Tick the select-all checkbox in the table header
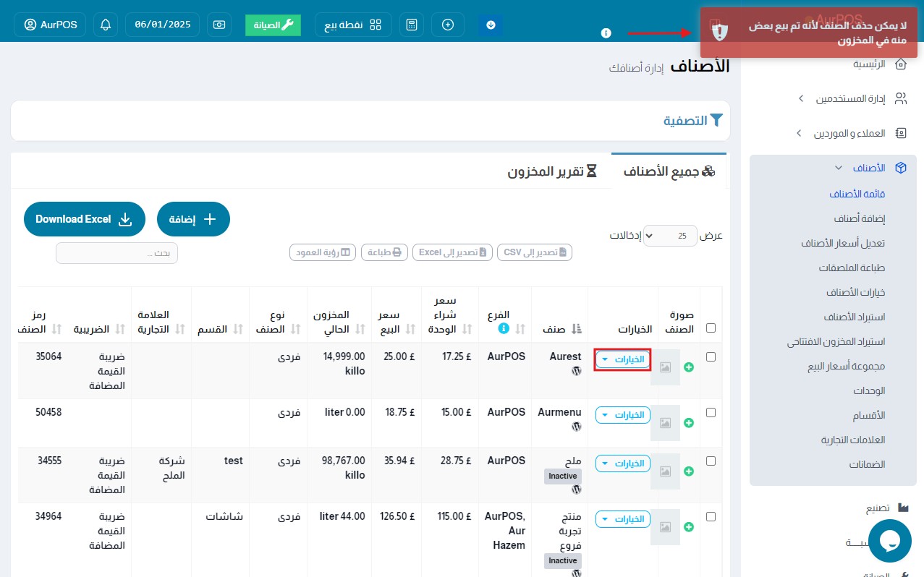The image size is (924, 577). [x=711, y=328]
